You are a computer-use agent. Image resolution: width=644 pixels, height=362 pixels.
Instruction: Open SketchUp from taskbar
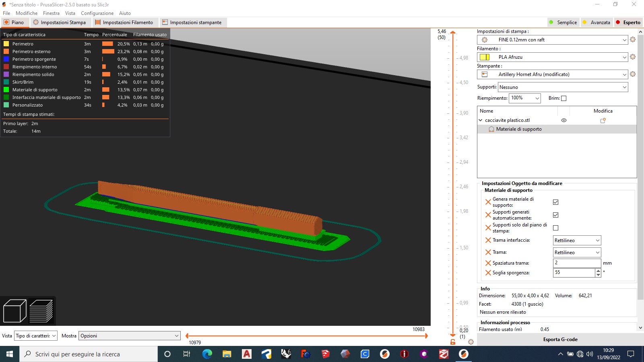point(326,354)
